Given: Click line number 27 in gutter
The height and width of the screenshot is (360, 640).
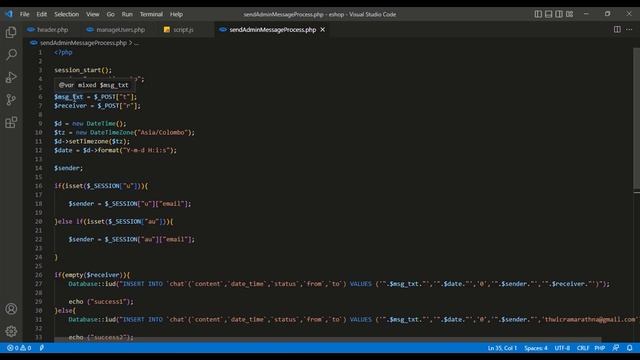Looking at the screenshot, I should (38, 284).
